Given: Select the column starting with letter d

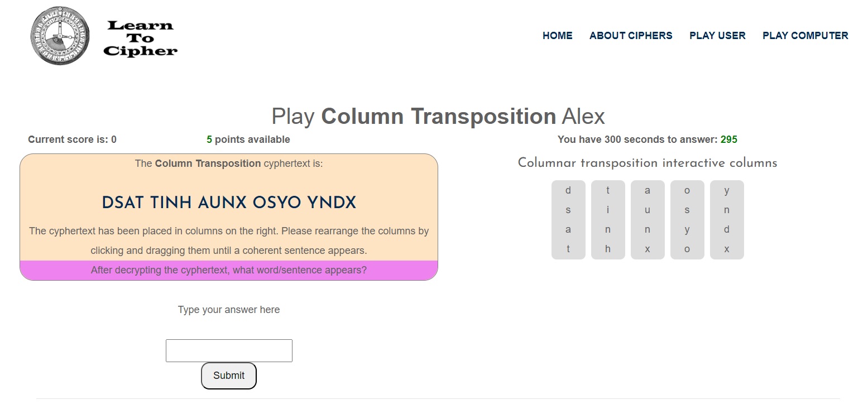Looking at the screenshot, I should 568,220.
